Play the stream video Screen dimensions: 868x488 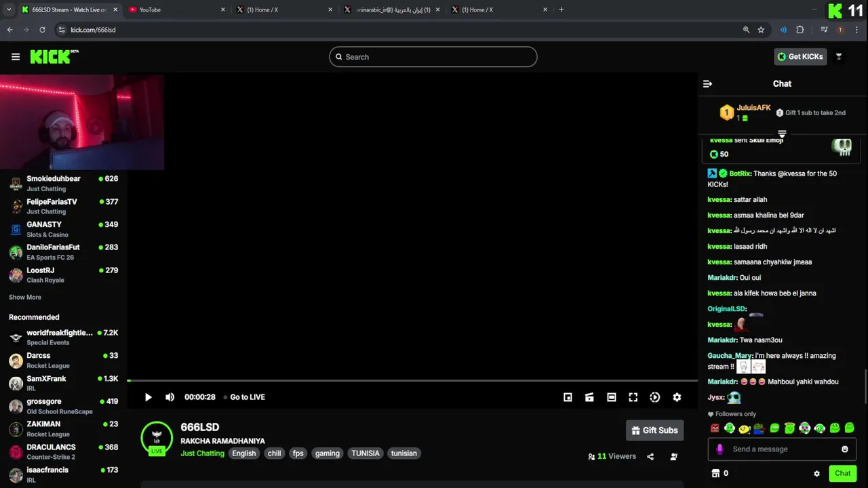pos(149,397)
